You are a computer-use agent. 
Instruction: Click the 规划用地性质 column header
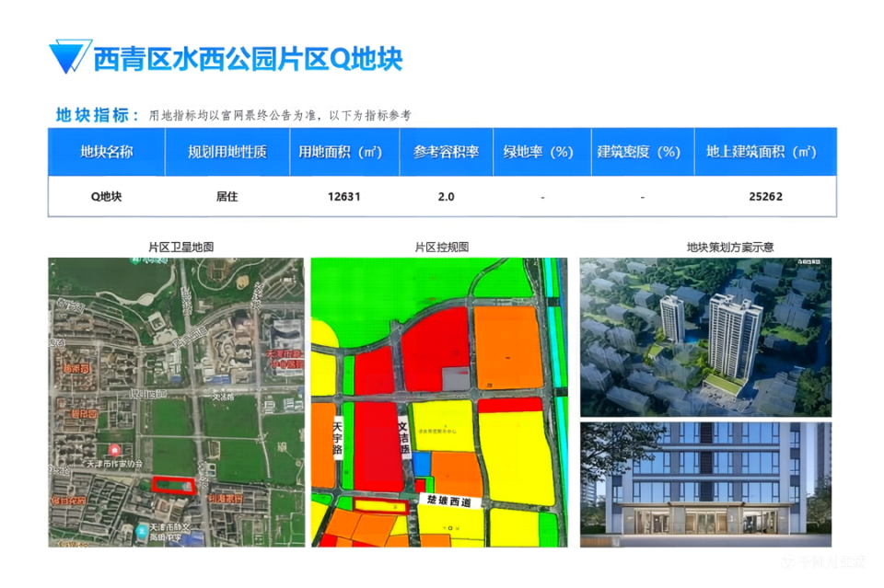point(227,152)
